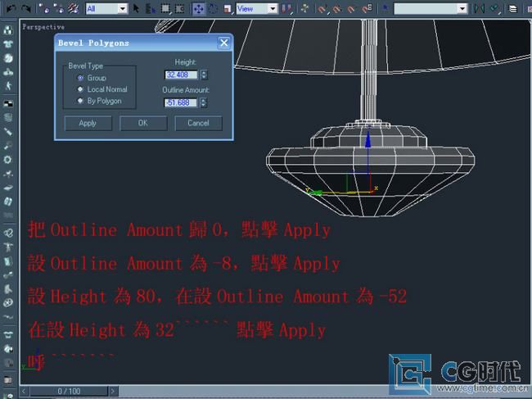This screenshot has width=532, height=399.
Task: Click the Outline Amount value field
Action: (x=181, y=102)
